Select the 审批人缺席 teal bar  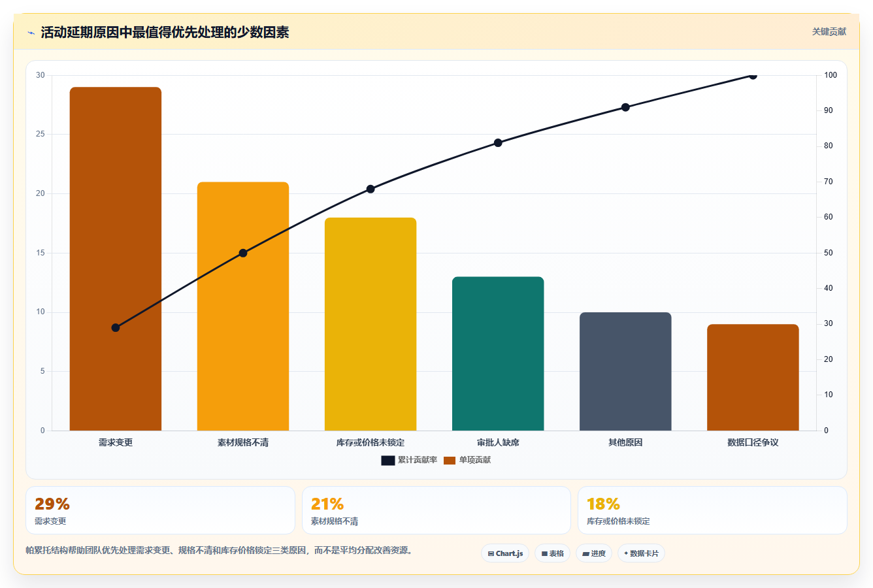point(498,353)
